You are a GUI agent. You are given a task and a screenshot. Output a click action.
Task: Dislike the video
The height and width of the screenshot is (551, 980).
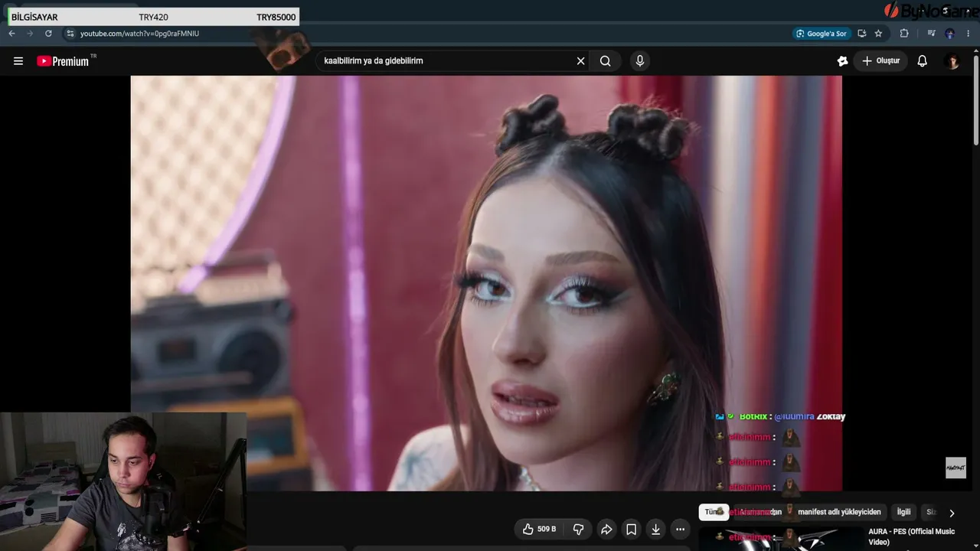click(578, 529)
